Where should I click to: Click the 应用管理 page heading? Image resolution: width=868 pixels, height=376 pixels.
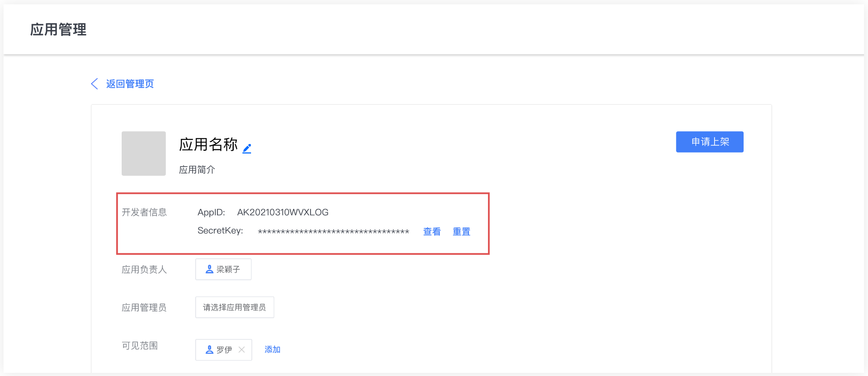[58, 30]
